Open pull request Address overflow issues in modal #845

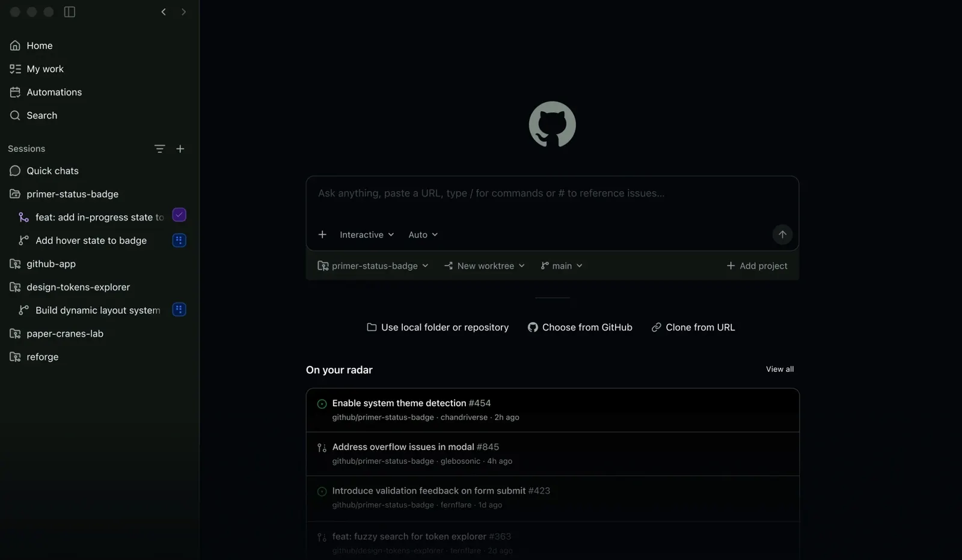pyautogui.click(x=553, y=454)
